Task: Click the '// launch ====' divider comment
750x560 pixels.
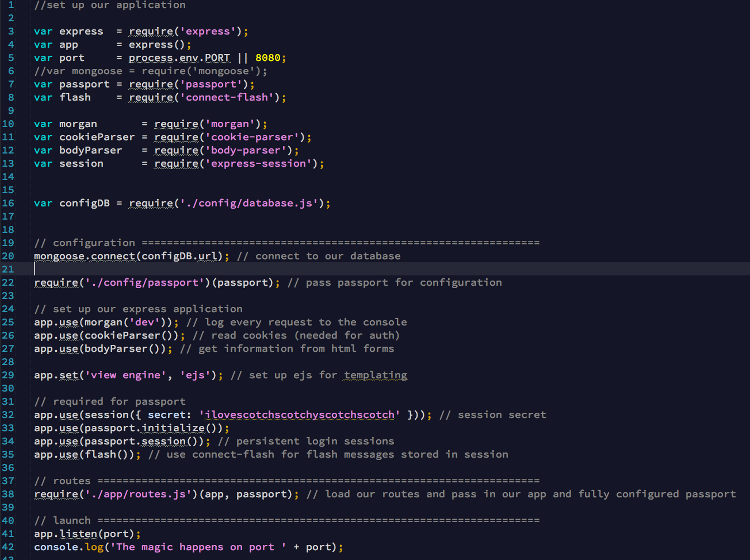Action: 287,520
